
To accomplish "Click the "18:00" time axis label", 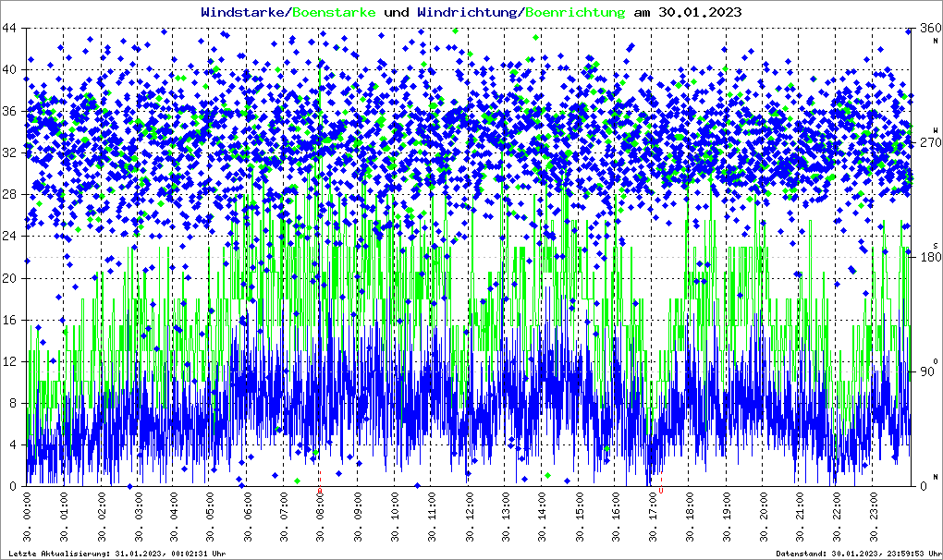I will point(690,505).
